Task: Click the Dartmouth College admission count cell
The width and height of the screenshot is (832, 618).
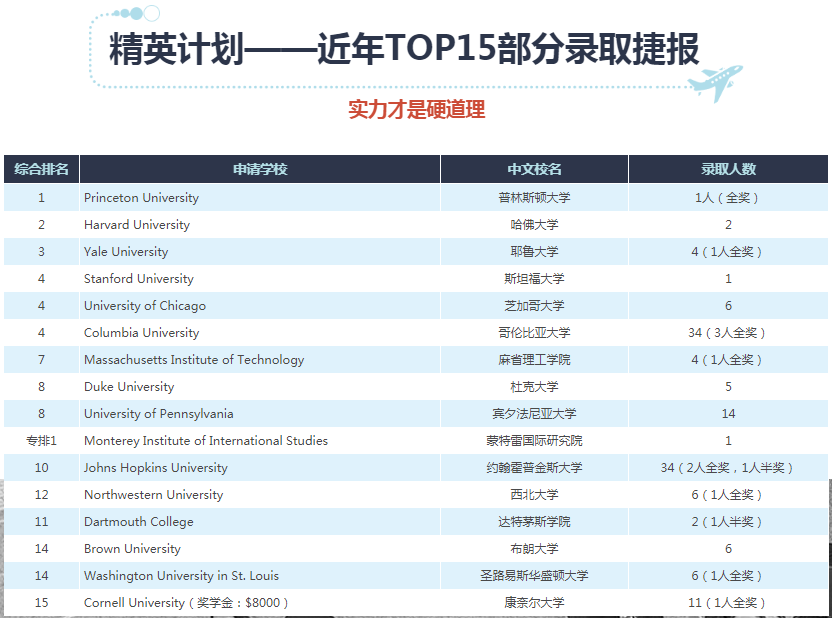Action: [728, 521]
